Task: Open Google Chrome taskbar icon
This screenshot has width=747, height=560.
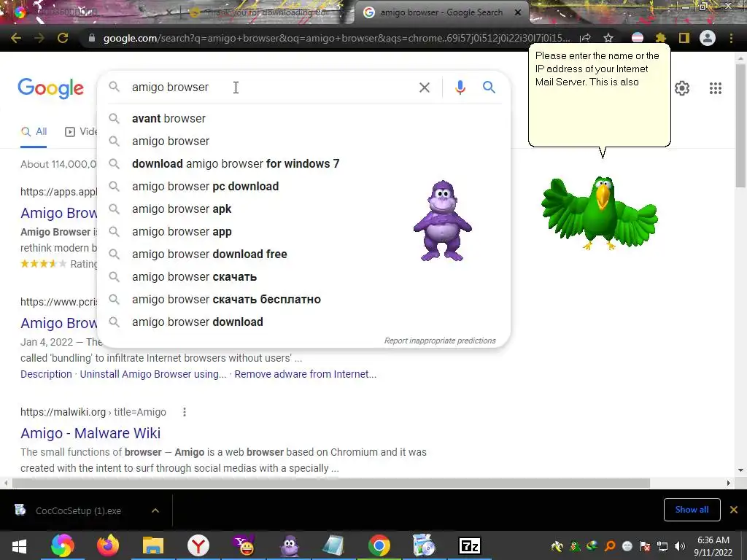Action: click(379, 545)
